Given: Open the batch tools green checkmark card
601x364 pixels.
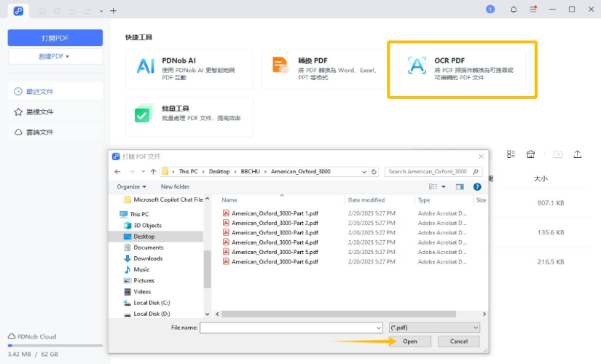Looking at the screenshot, I should 189,117.
